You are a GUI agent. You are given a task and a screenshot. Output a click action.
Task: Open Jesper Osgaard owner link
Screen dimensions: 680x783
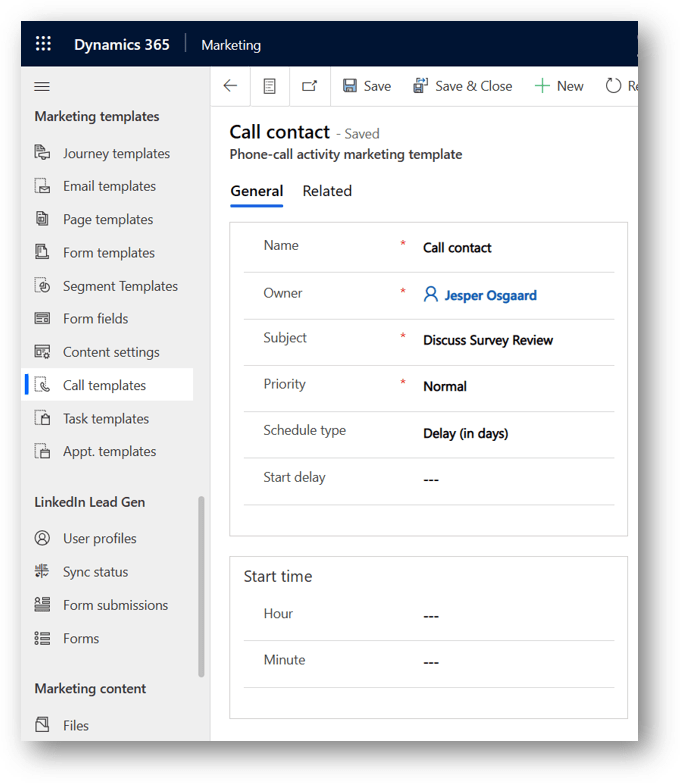(x=489, y=295)
